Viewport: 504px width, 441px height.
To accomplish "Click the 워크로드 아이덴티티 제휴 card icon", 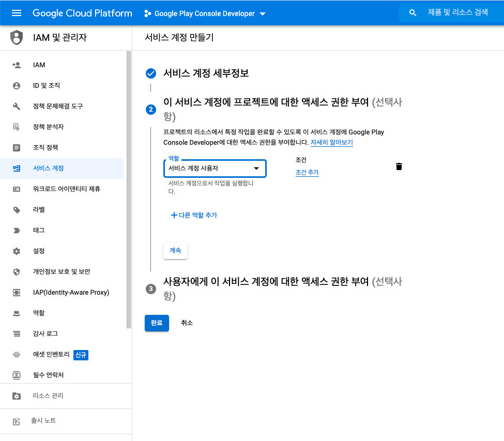I will (x=17, y=189).
